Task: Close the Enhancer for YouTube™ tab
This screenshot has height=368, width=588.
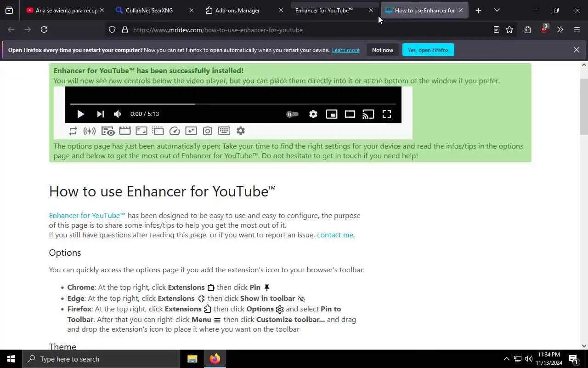Action: tap(371, 10)
